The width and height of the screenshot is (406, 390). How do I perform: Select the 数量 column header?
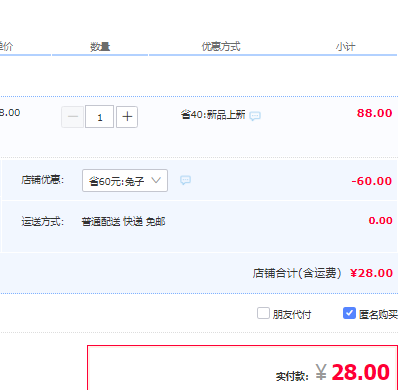tap(100, 47)
